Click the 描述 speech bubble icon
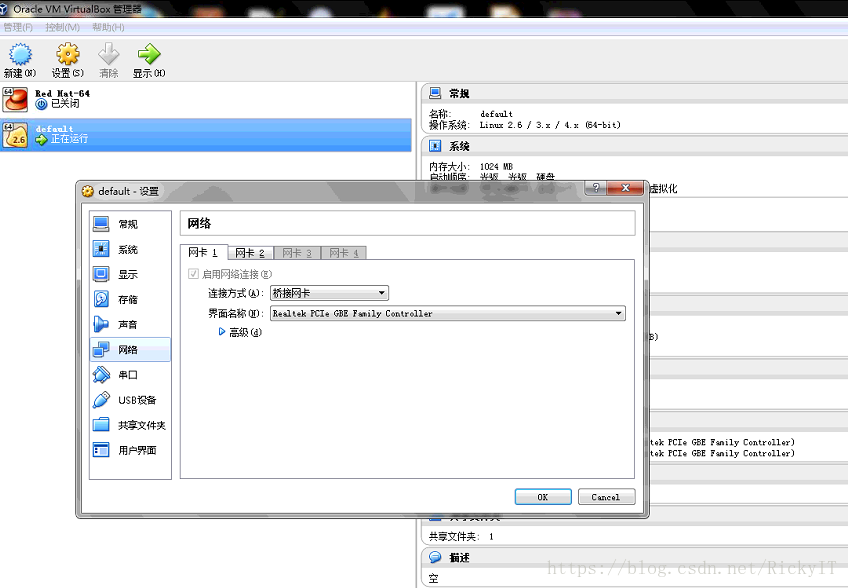Screen dimensions: 848x588 [x=435, y=557]
